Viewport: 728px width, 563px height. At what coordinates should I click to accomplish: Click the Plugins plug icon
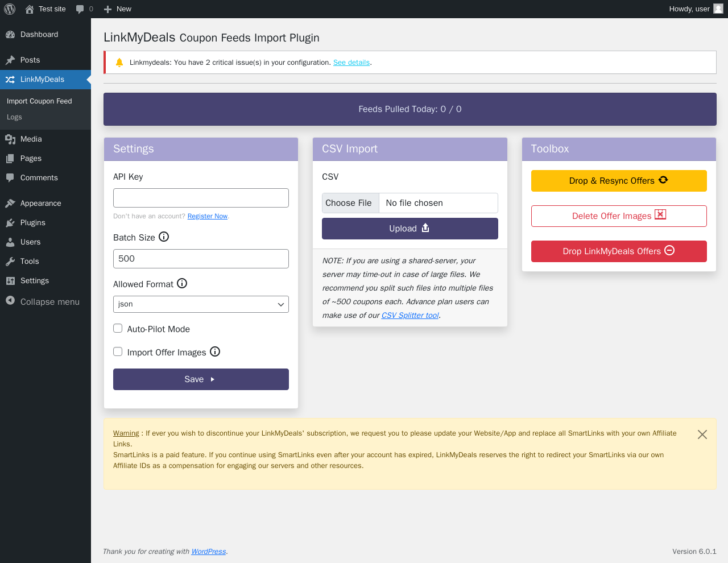10,223
